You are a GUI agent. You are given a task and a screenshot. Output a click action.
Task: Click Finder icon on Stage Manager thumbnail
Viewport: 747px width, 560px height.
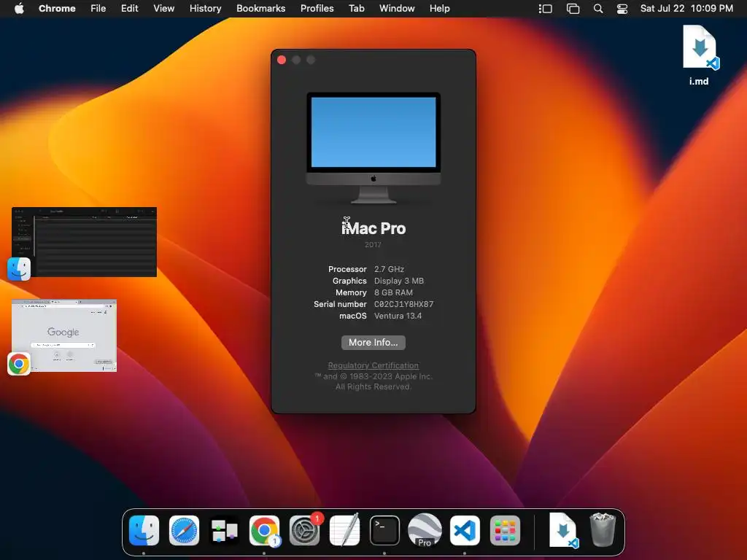(19, 269)
